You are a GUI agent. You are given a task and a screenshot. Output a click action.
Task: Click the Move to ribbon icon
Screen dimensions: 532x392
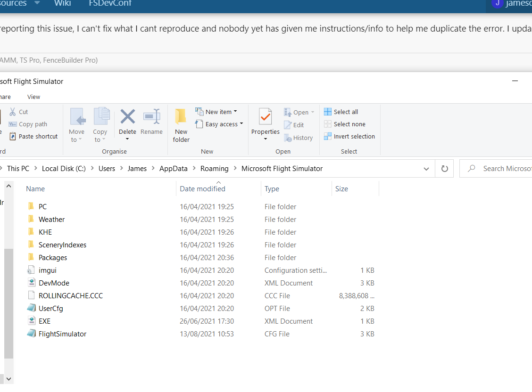coord(77,117)
